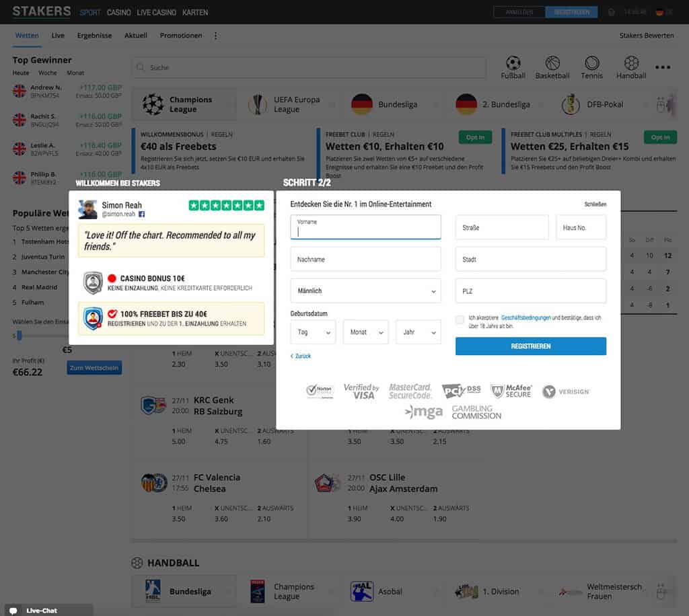
Task: Choose the 2. Bundesliga league chip
Action: 495,104
